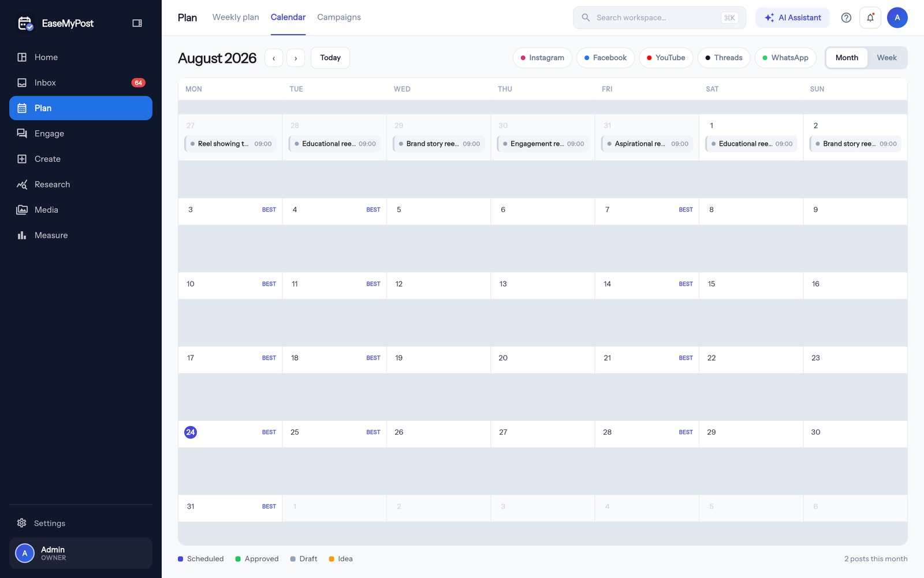This screenshot has height=578, width=924.
Task: Go to previous month arrow
Action: point(274,58)
